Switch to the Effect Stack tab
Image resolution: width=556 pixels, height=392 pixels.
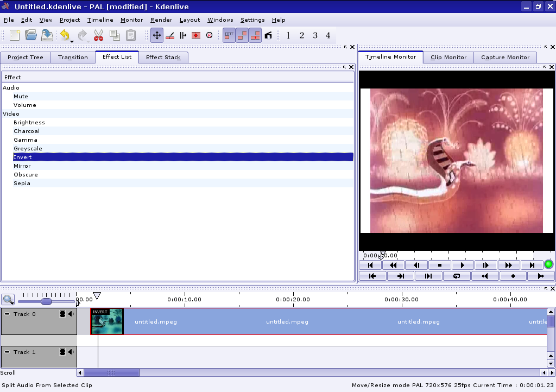pos(163,57)
